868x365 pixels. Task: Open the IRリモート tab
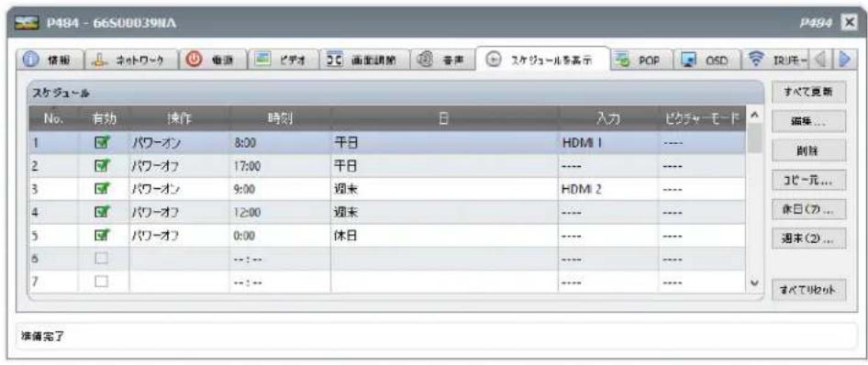point(778,60)
